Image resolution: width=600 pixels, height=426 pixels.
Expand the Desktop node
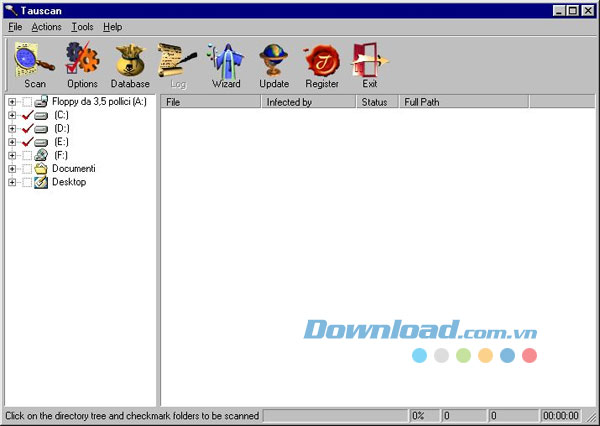pyautogui.click(x=12, y=182)
